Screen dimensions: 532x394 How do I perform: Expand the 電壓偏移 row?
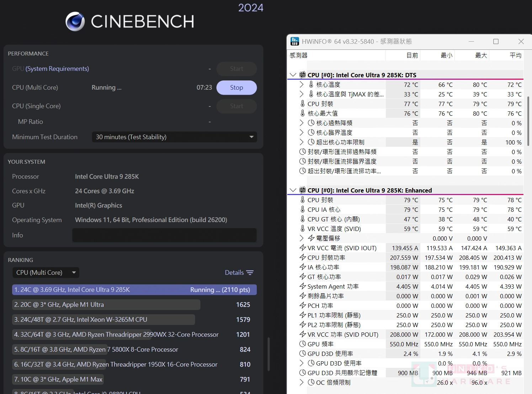point(302,238)
